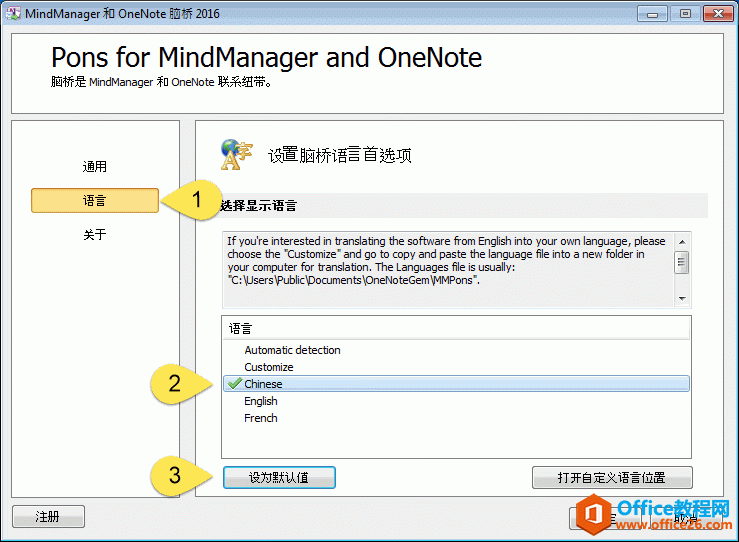The image size is (739, 542).
Task: Maximize the Pons window
Action: pyautogui.click(x=685, y=14)
